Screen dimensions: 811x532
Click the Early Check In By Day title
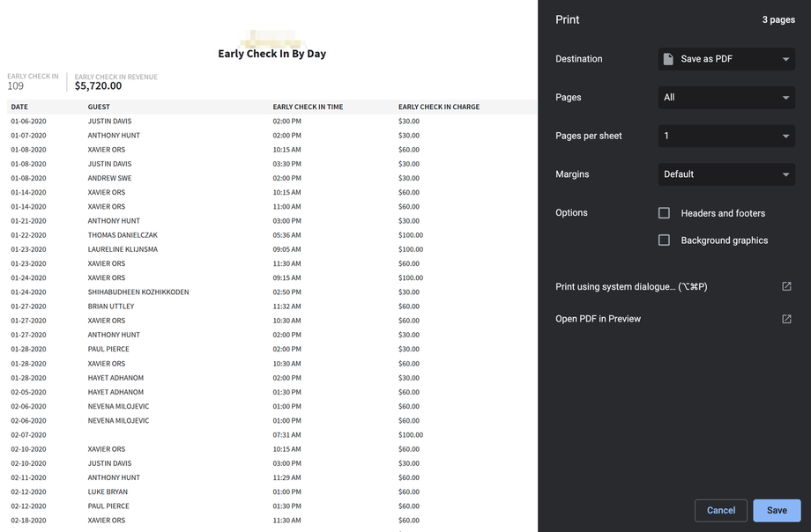coord(272,54)
